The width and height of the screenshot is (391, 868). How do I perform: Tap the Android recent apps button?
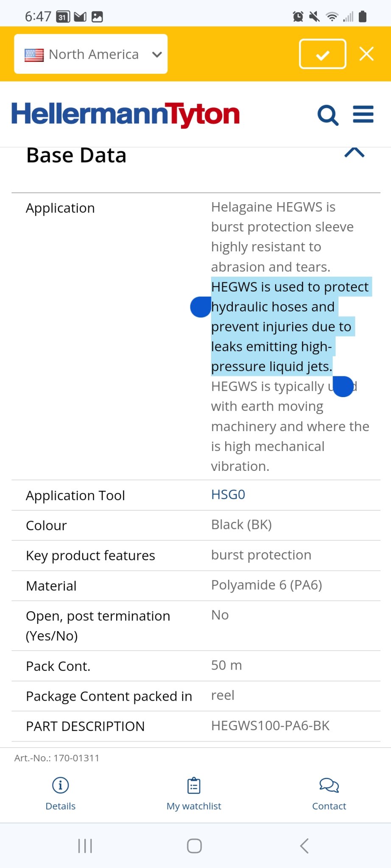click(85, 846)
